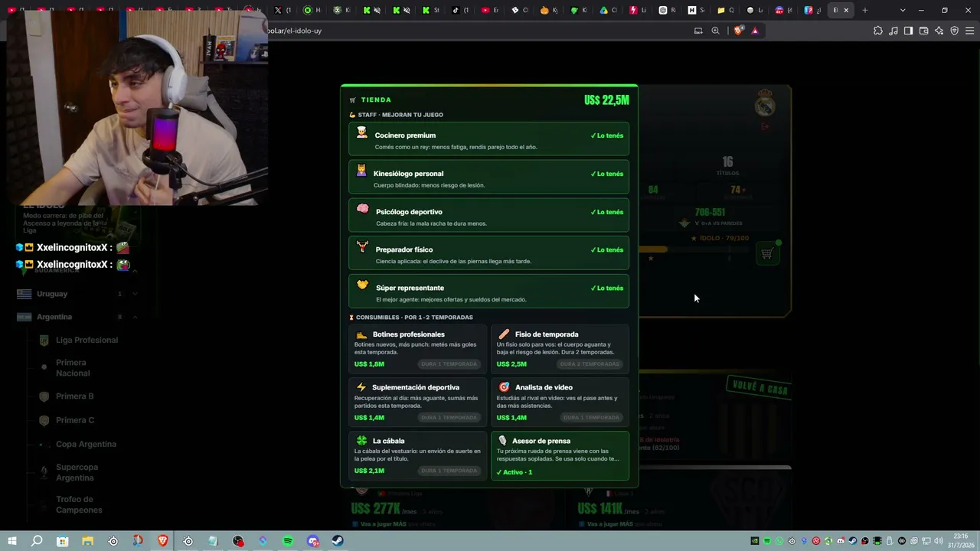Click the Botines profesionales 'Dura 1 temporada' button
The image size is (980, 551).
pos(449,364)
